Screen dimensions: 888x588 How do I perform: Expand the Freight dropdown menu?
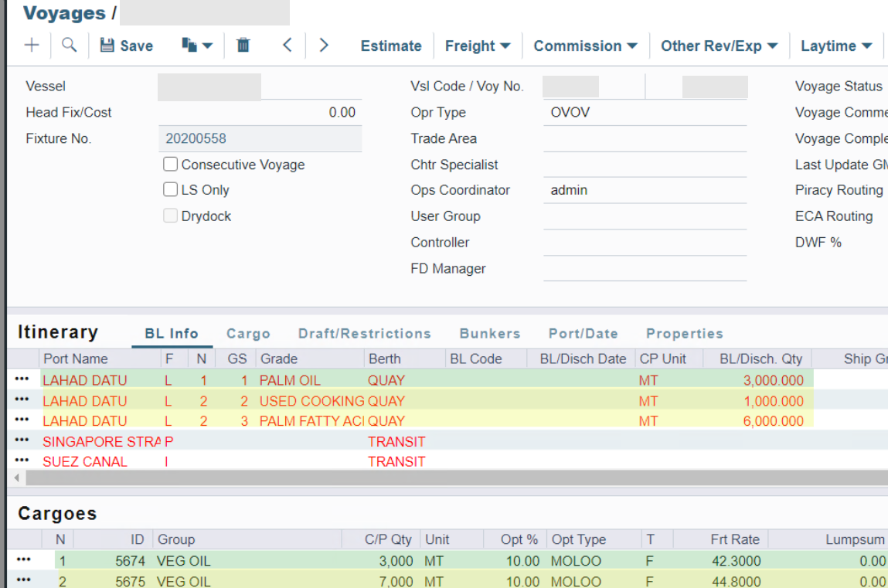click(478, 46)
